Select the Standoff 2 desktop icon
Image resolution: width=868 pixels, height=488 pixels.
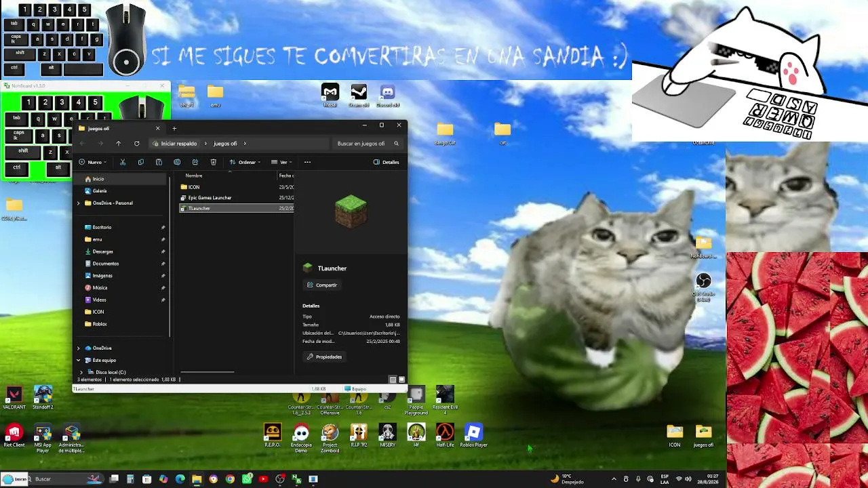click(x=43, y=398)
